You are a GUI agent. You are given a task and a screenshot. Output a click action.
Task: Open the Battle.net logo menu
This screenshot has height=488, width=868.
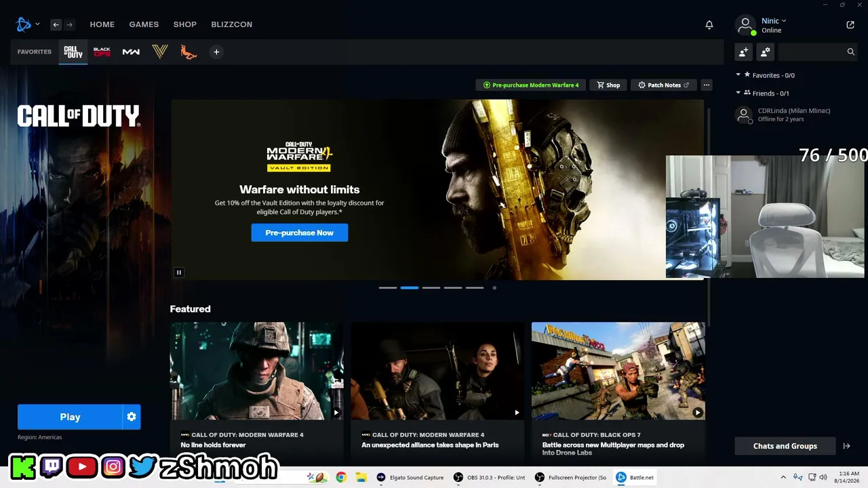pyautogui.click(x=24, y=24)
